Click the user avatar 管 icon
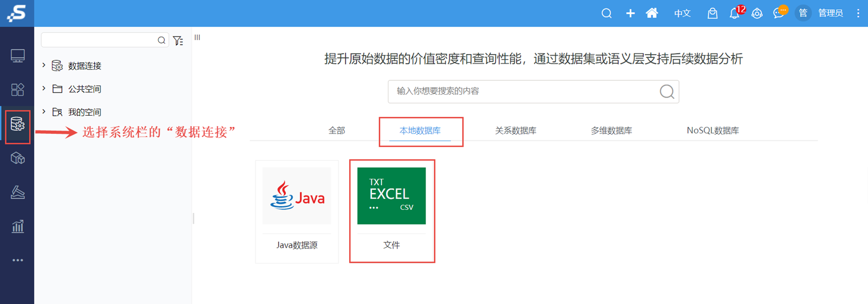Screen dimensions: 868x304 (x=803, y=13)
